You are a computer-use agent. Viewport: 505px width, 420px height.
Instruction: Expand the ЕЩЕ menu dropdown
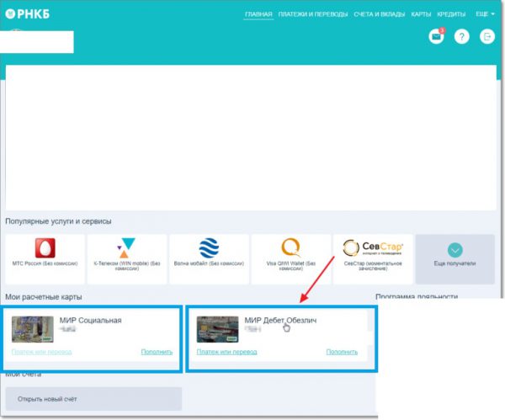pos(485,14)
